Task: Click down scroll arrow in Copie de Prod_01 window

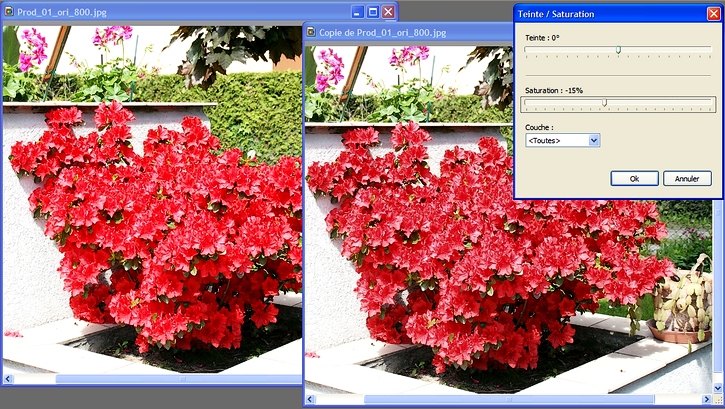Action: [x=718, y=388]
